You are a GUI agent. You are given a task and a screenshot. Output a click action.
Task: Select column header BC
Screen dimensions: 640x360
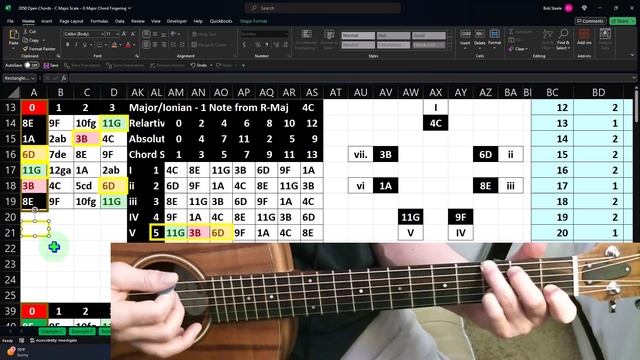(x=552, y=93)
